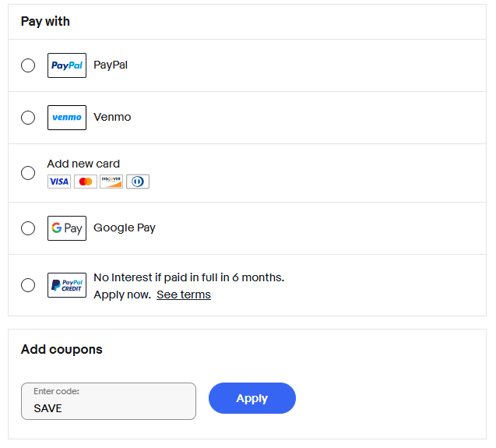The image size is (496, 448).
Task: Click the Add coupons heading
Action: click(62, 350)
